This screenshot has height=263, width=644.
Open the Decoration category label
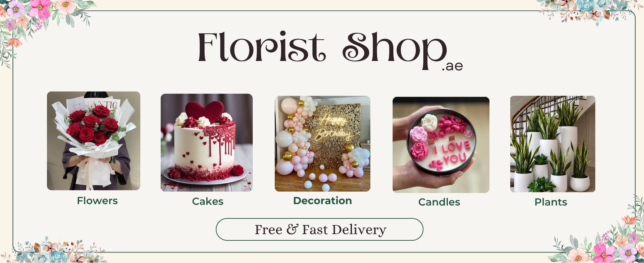pos(322,201)
